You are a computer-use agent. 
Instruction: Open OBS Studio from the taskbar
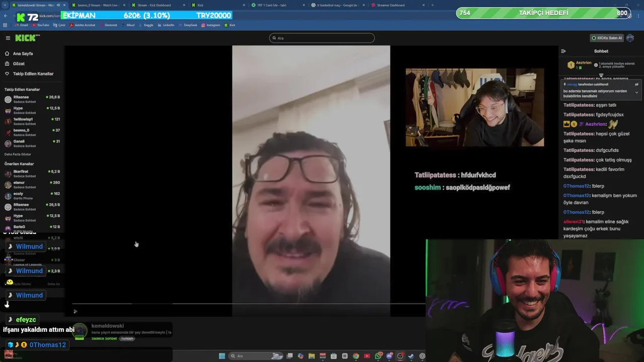pos(400,356)
